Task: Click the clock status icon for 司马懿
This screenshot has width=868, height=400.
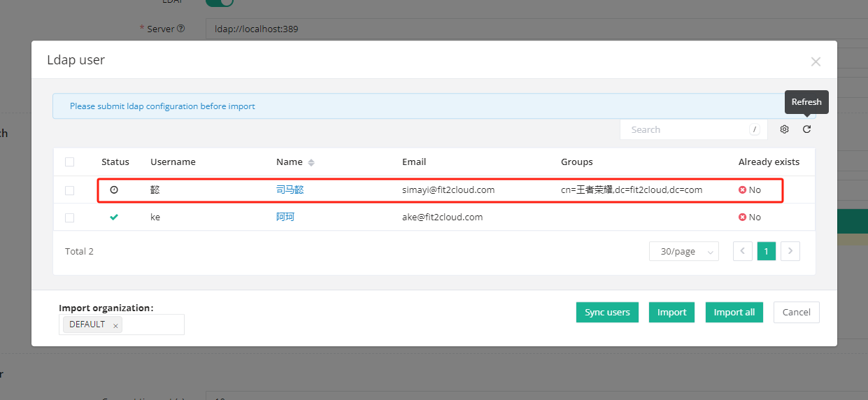Action: [114, 190]
